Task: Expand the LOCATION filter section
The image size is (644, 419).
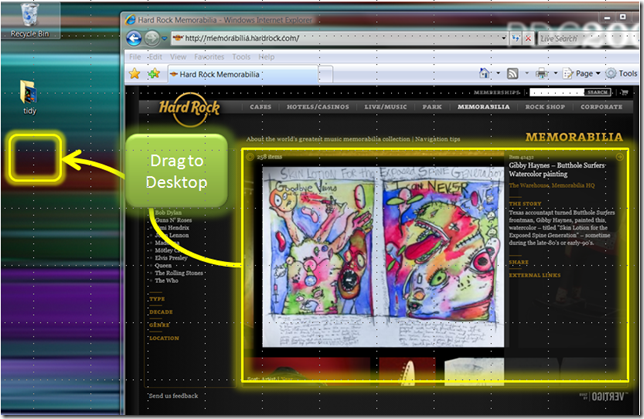Action: 164,338
